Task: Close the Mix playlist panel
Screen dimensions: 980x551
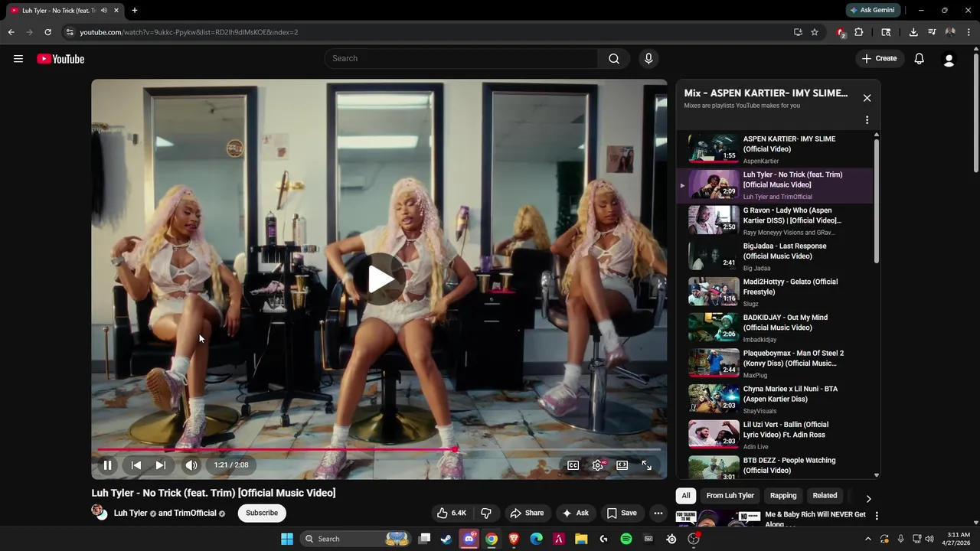Action: coord(867,98)
